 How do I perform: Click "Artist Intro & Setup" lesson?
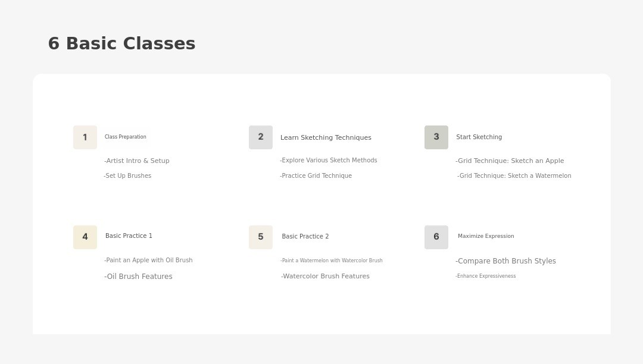click(x=137, y=161)
